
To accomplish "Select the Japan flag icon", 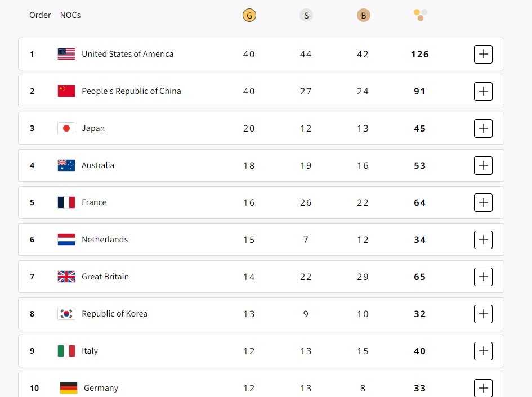I will click(x=66, y=128).
